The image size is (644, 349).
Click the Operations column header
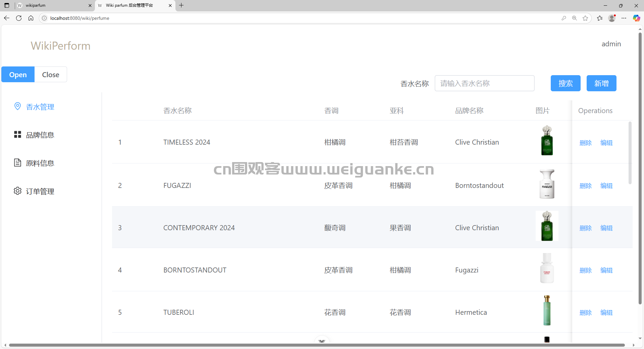[595, 111]
